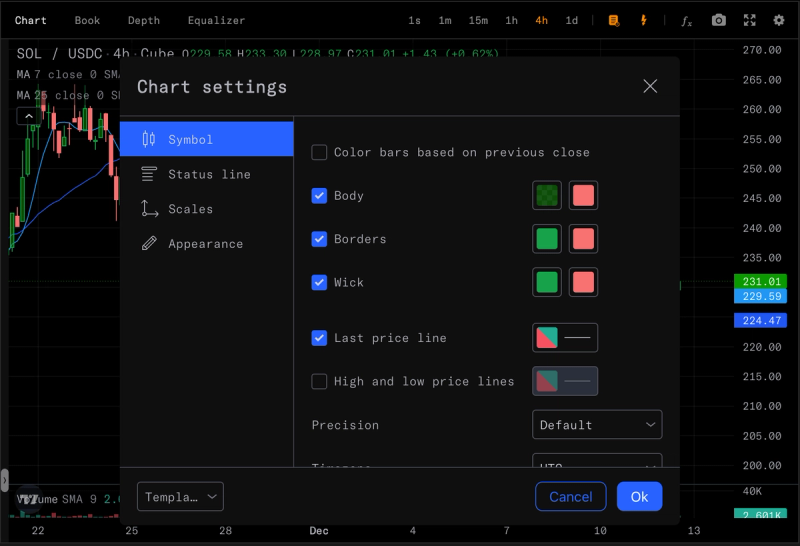Viewport: 800px width, 546px height.
Task: Switch to the Book tab
Action: point(87,20)
